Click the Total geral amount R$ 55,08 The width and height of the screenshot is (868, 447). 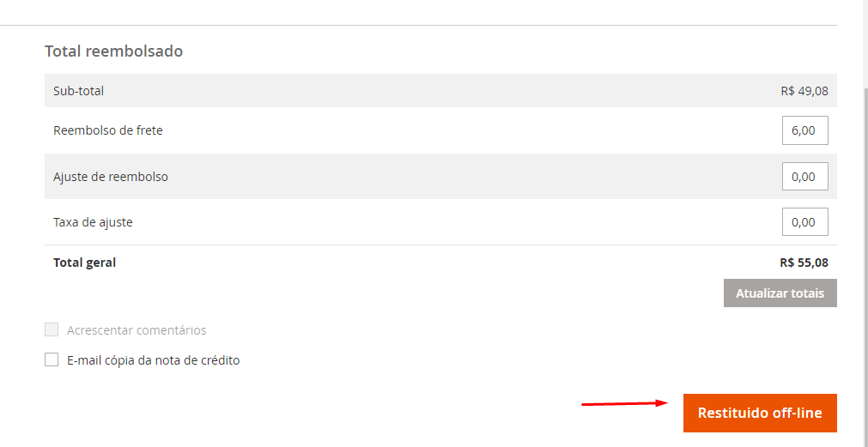804,263
